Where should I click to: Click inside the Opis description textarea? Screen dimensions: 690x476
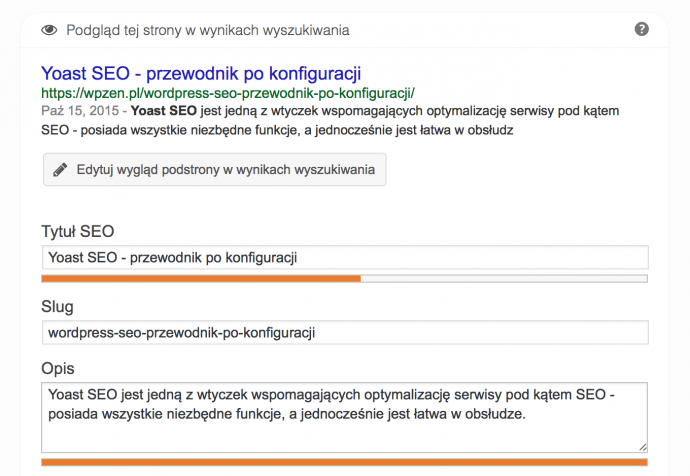tap(345, 417)
